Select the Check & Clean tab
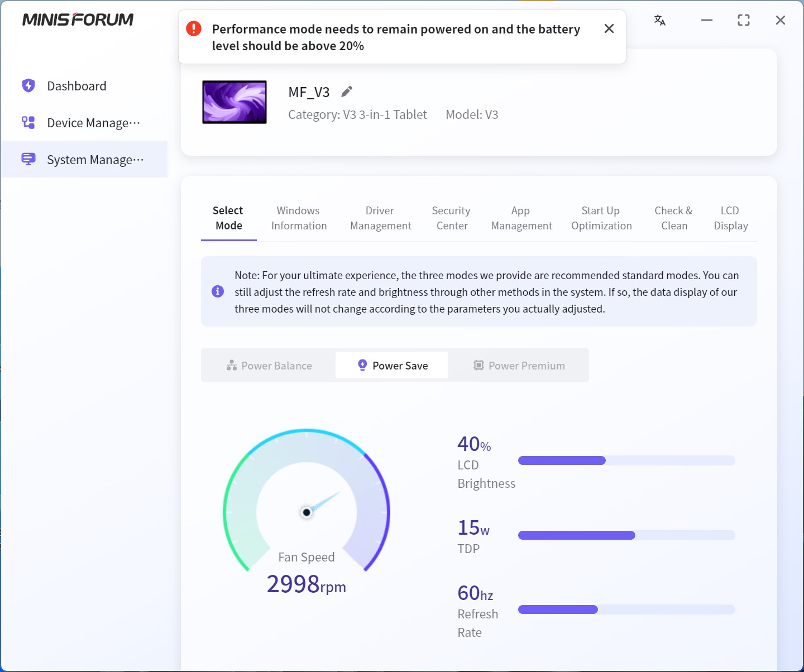Image resolution: width=804 pixels, height=672 pixels. pos(674,218)
